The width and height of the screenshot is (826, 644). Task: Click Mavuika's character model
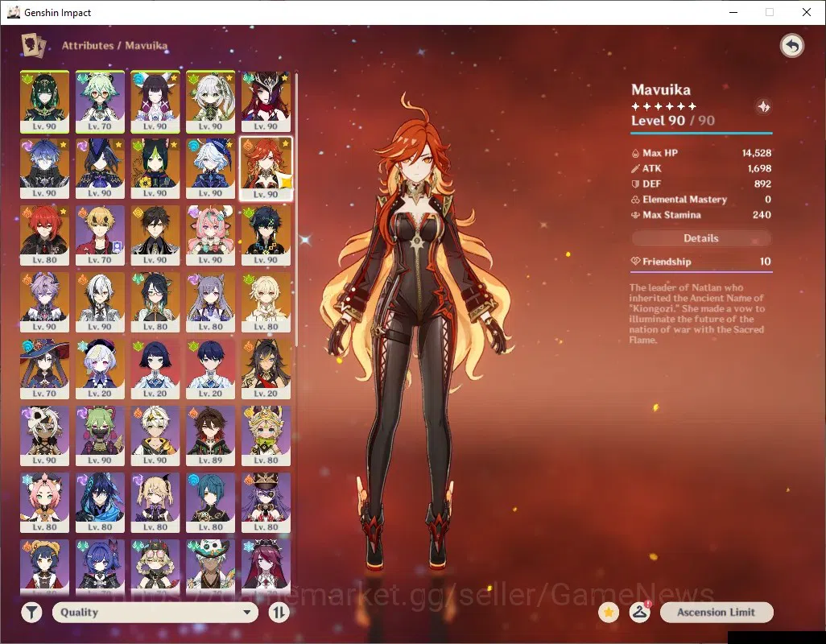tap(417, 332)
